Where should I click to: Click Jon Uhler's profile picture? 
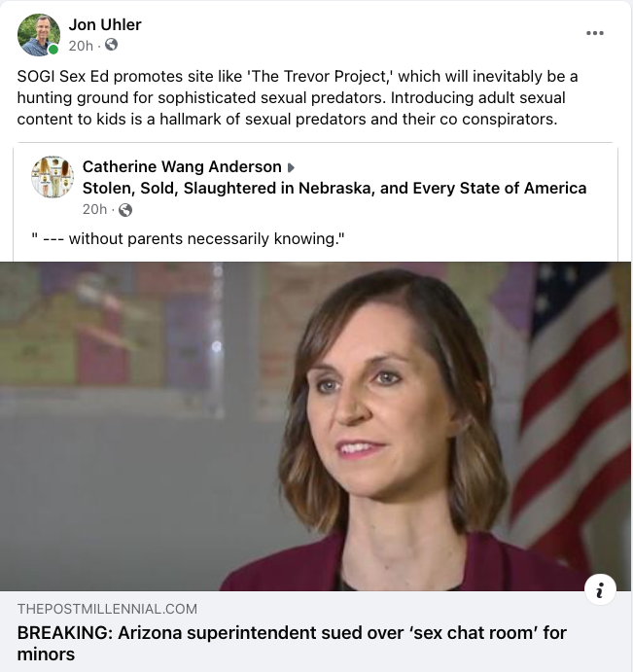click(x=39, y=35)
